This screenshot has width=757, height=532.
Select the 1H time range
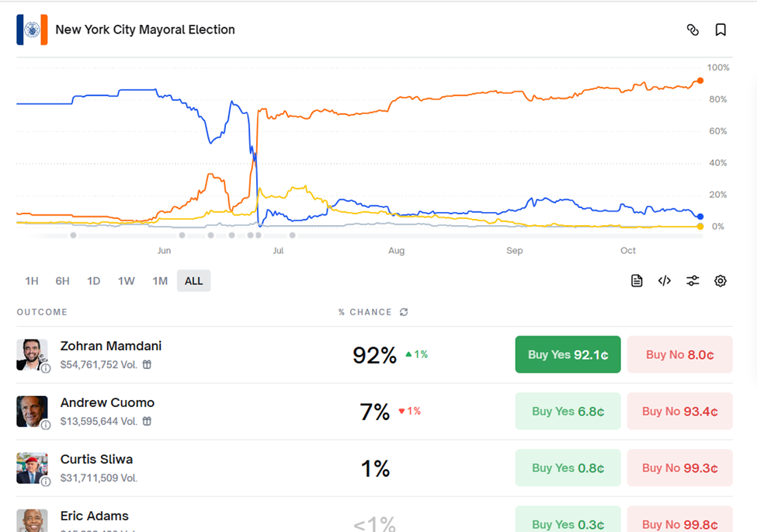(x=32, y=281)
